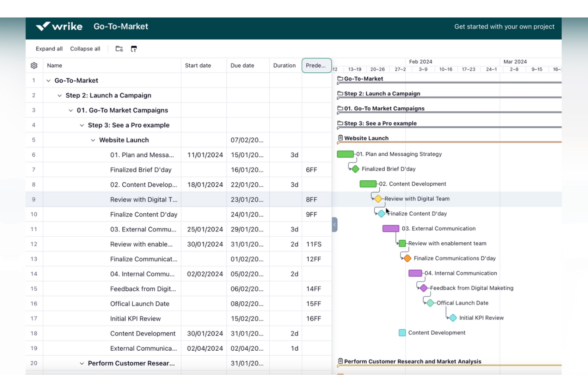Click the 13–19 week column header

[355, 69]
